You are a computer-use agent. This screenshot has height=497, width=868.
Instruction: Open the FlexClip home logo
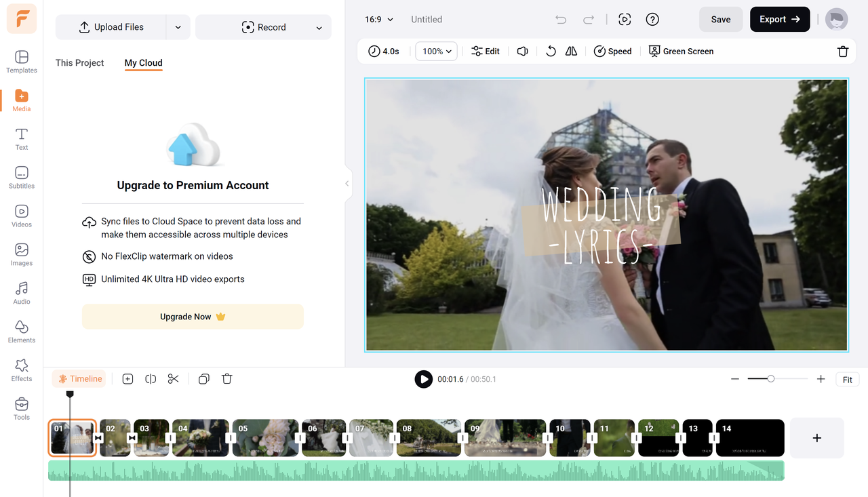click(x=22, y=18)
